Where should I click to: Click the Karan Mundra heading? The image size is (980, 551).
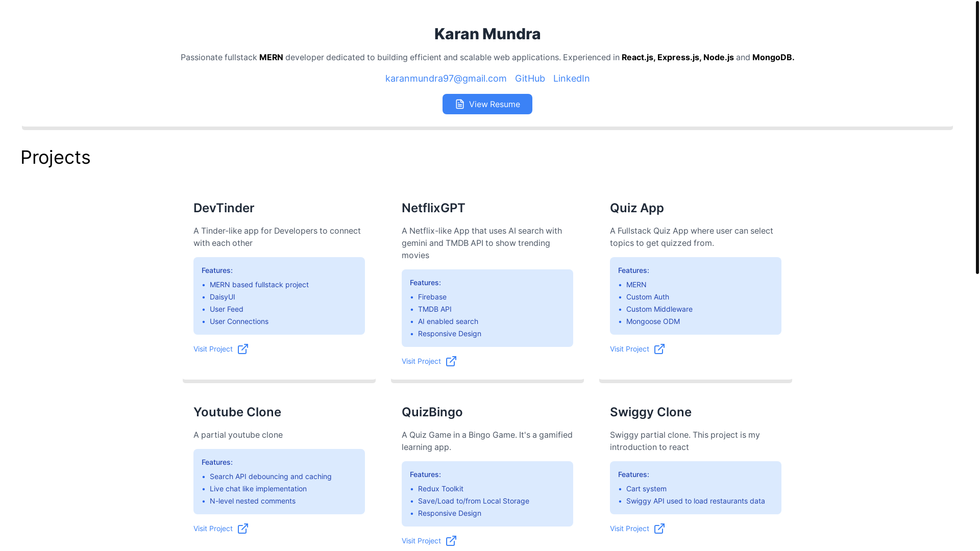click(487, 34)
